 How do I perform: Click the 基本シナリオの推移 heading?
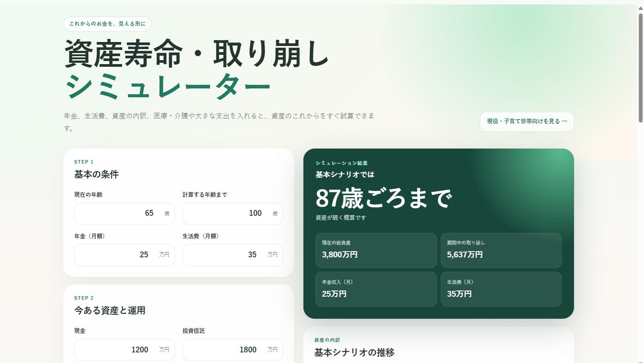pyautogui.click(x=354, y=352)
